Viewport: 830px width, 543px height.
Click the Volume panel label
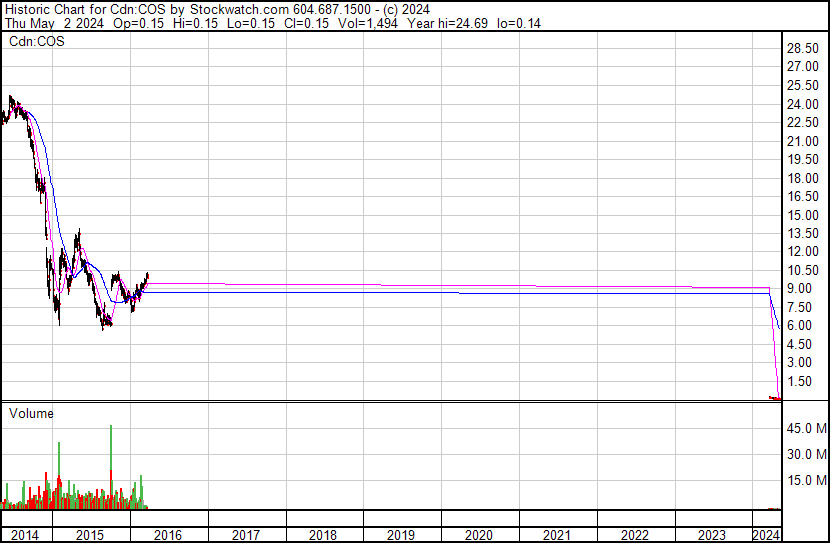tap(31, 413)
